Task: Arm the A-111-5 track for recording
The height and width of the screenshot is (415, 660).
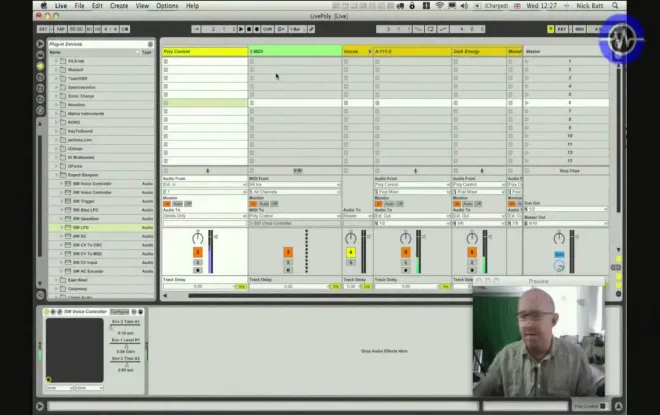Action: coord(406,270)
